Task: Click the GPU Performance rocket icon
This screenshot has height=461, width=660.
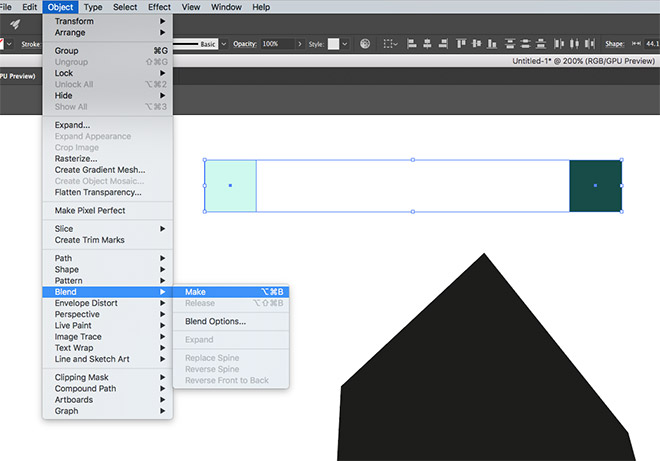Action: [x=16, y=24]
